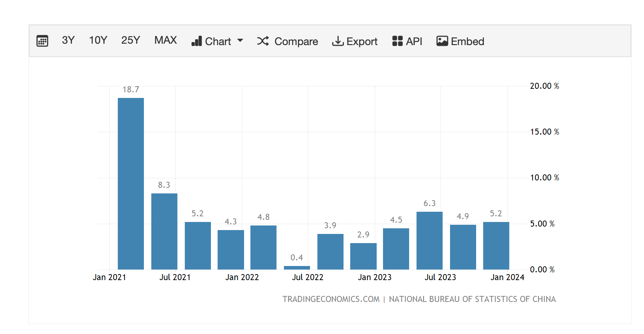Click the 4.3 bar in the chart
This screenshot has width=644, height=334.
coord(231,250)
